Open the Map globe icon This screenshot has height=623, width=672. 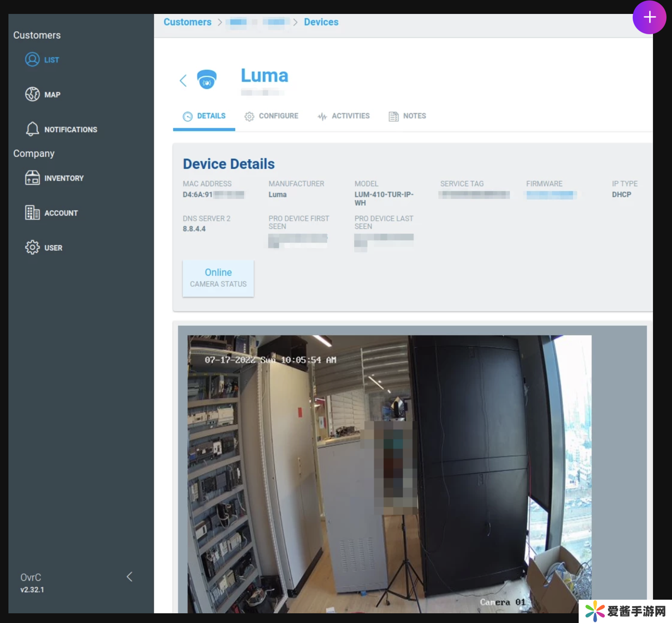(32, 94)
